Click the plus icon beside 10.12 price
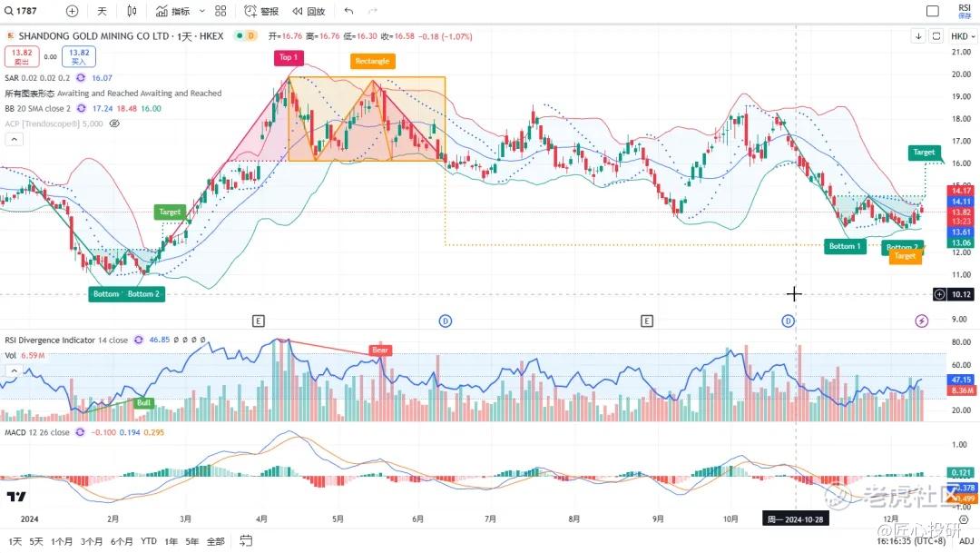Screen dimensions: 980x553 pyautogui.click(x=939, y=294)
